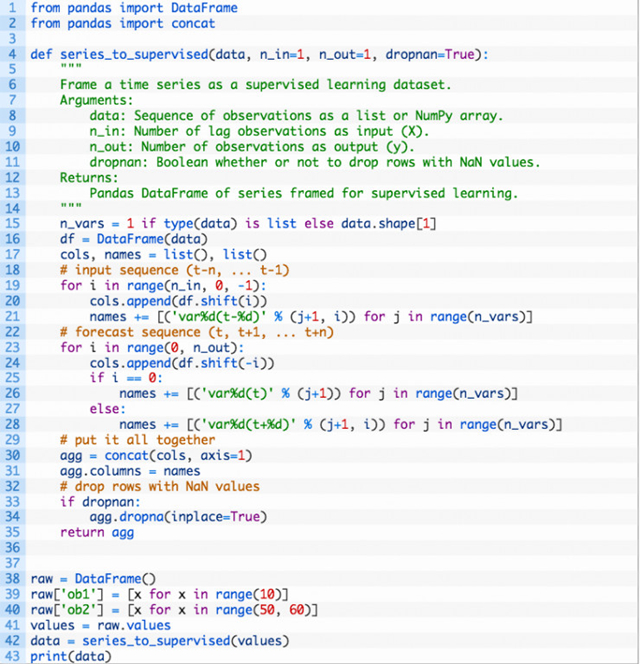Click 'agg.columns = names' line
The image size is (640, 664).
[130, 471]
